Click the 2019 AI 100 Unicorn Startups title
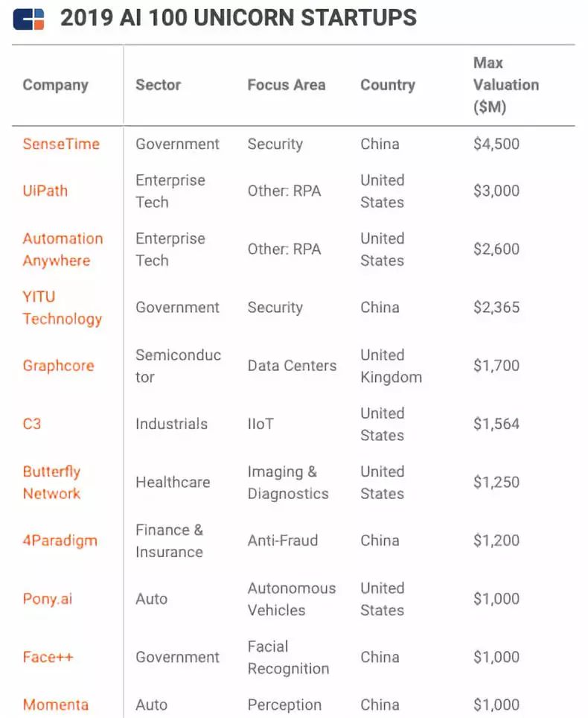This screenshot has width=588, height=718. (238, 19)
